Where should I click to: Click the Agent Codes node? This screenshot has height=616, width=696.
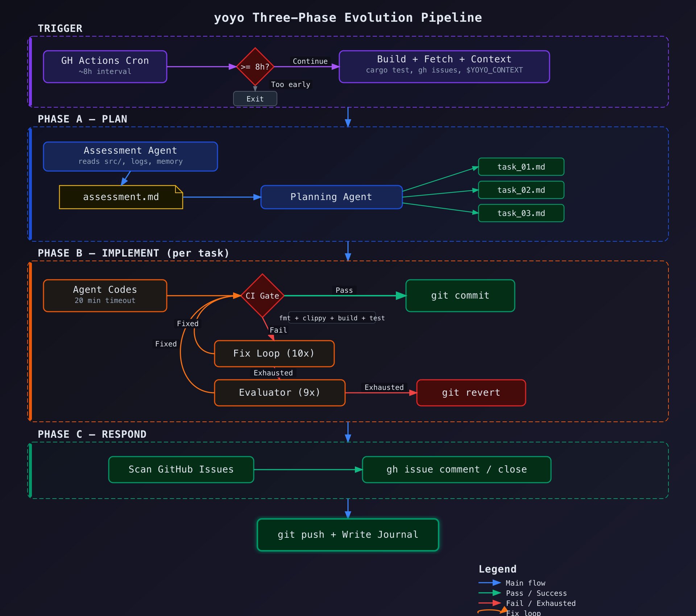click(105, 296)
